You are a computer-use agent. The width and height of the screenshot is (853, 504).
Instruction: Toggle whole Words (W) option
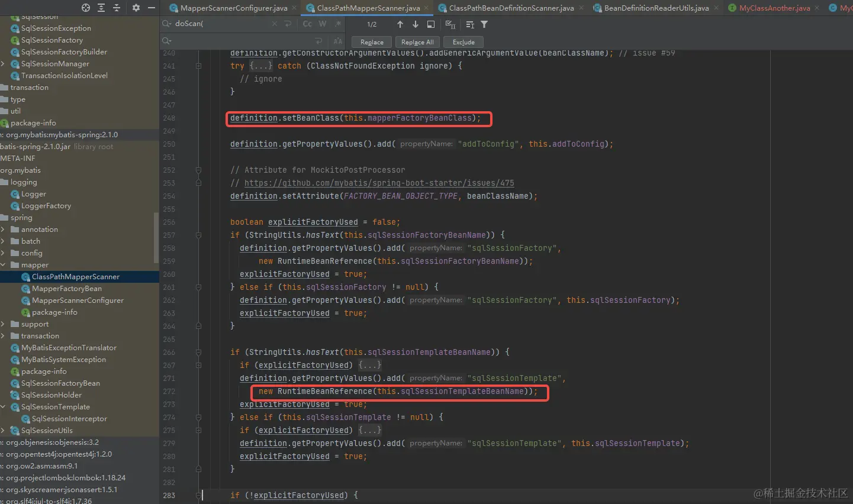pos(323,24)
